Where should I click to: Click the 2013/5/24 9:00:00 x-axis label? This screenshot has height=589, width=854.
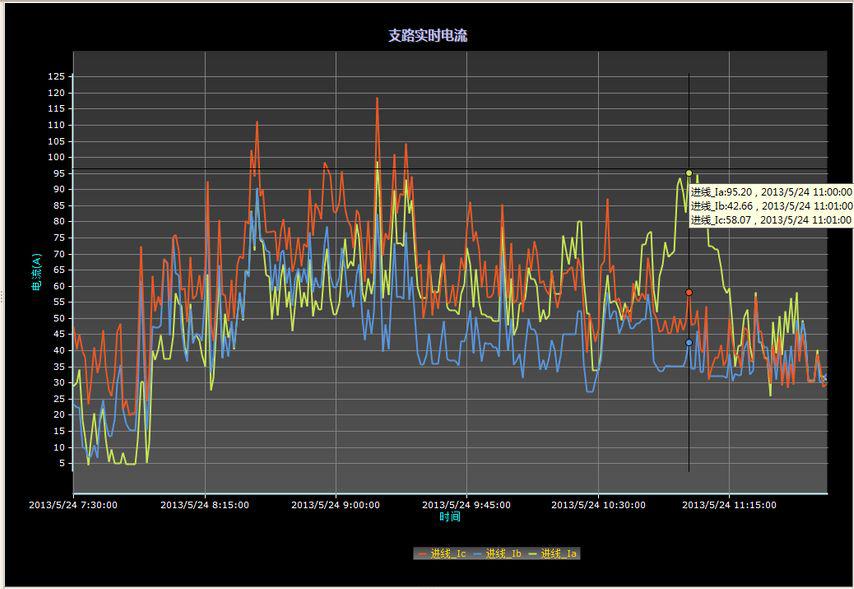335,505
